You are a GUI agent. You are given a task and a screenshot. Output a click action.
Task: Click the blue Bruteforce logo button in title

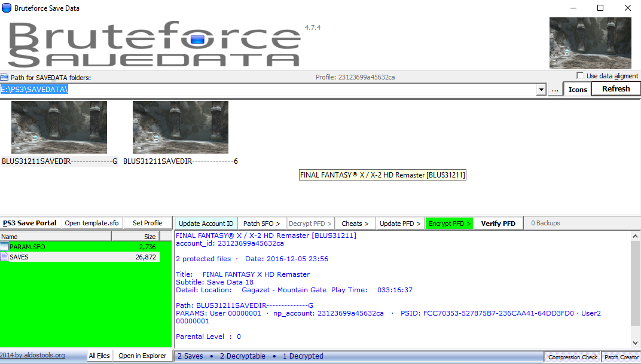(x=197, y=39)
